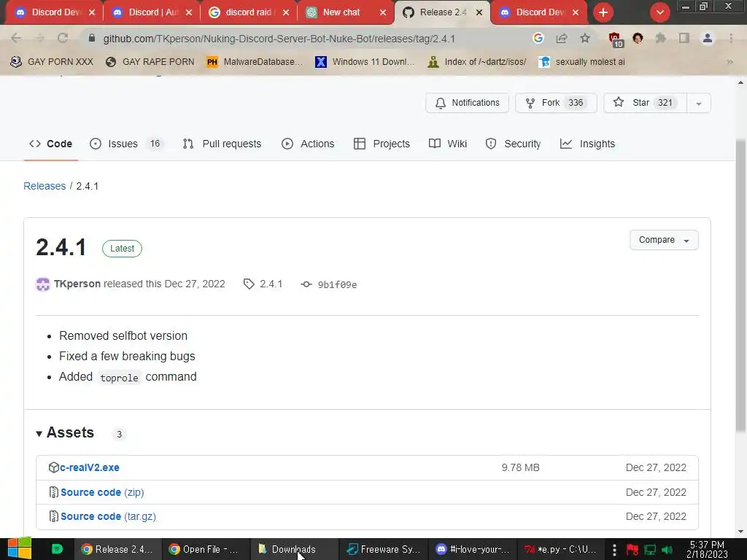Click the fork count 336
The width and height of the screenshot is (747, 560).
[x=576, y=103]
